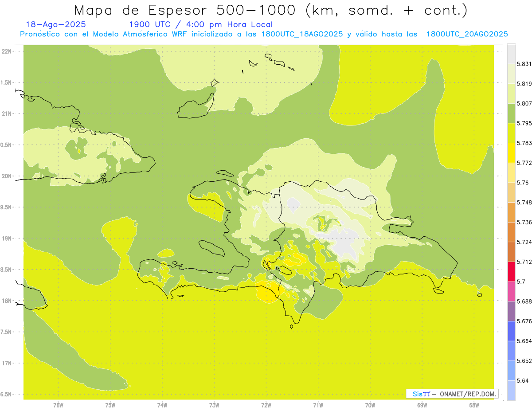Click the pink legend swatch between 5.7 and 5.688
The height and width of the screenshot is (411, 532).
tap(511, 291)
